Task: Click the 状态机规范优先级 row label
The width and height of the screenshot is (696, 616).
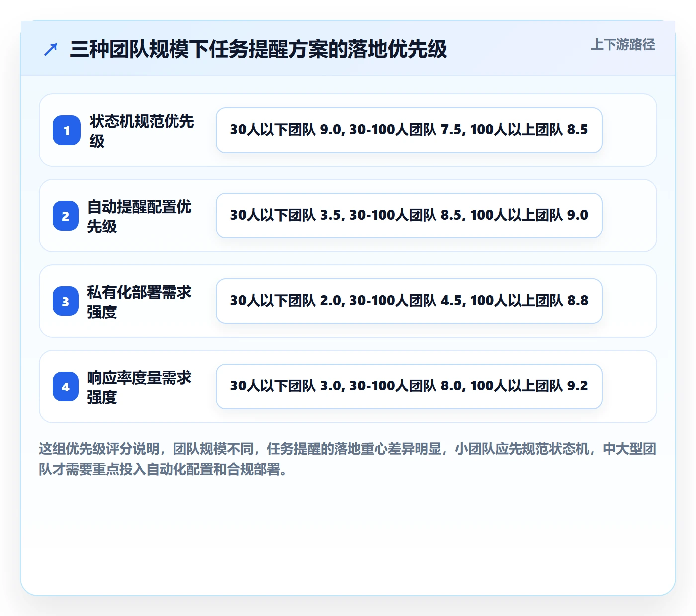Action: click(142, 131)
